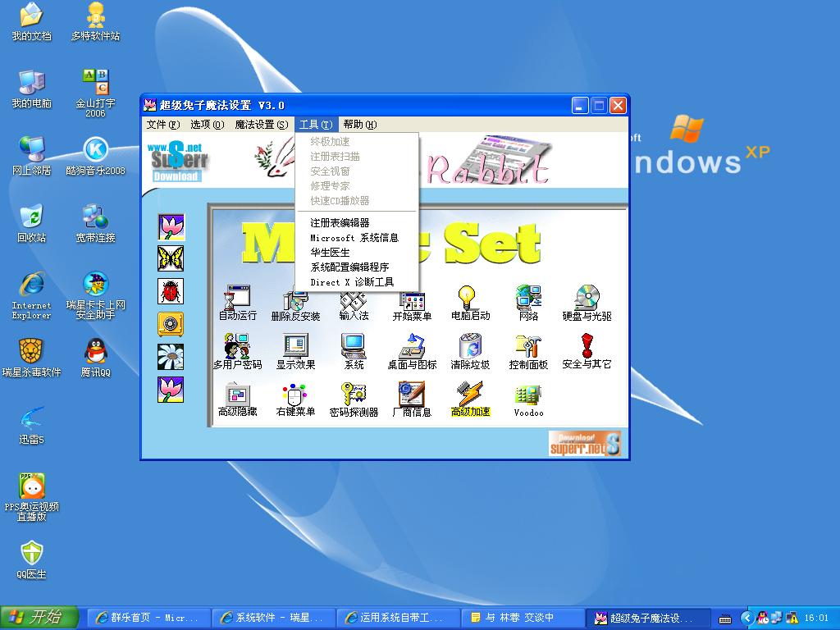Click the system tray clock 16:01

pyautogui.click(x=816, y=619)
